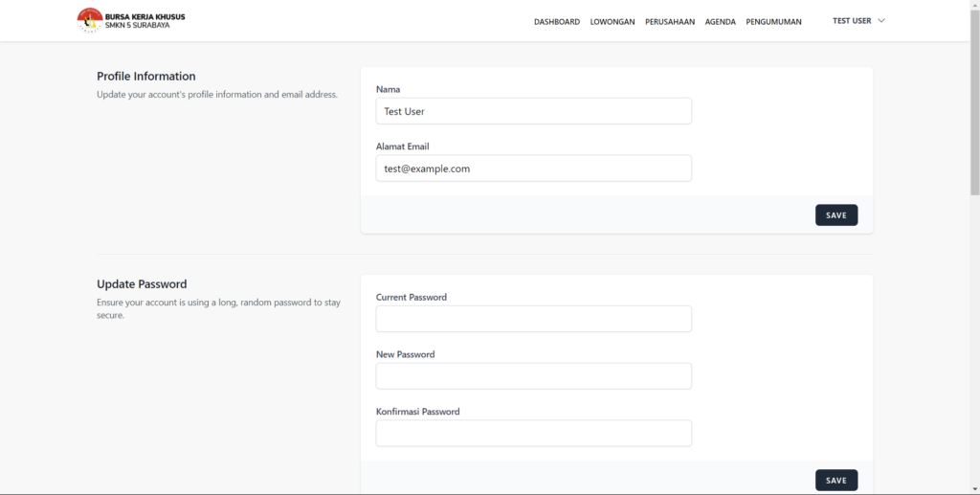The height and width of the screenshot is (495, 980).
Task: Click the vertical scrollbar thumb
Action: tap(974, 103)
